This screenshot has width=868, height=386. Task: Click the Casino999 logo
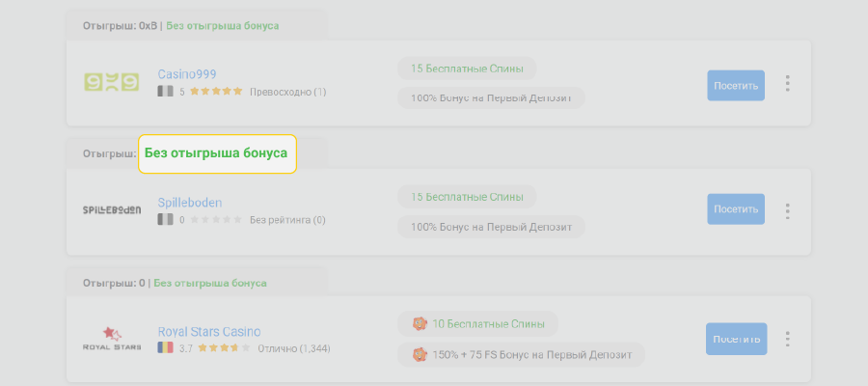111,84
